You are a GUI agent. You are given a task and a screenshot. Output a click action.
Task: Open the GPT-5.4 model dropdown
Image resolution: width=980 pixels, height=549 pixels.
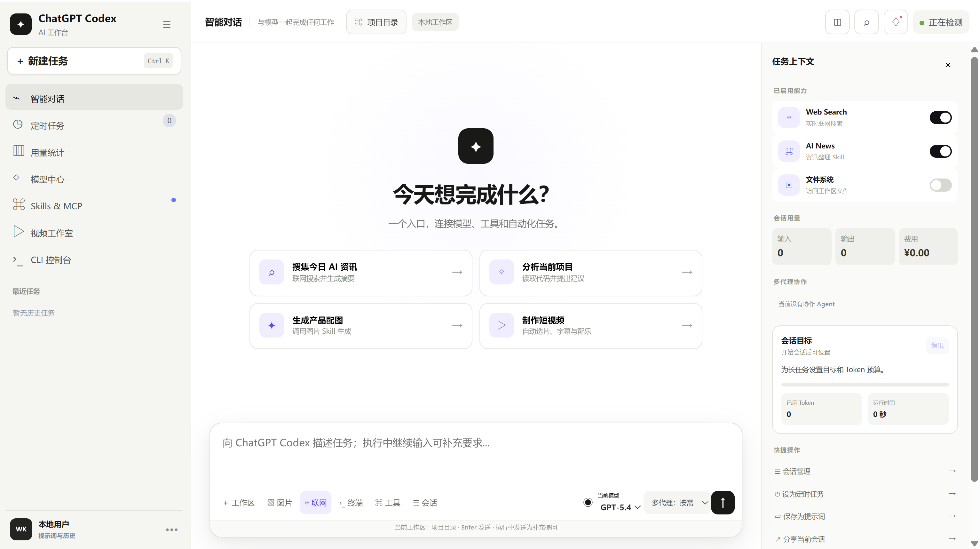(x=620, y=507)
